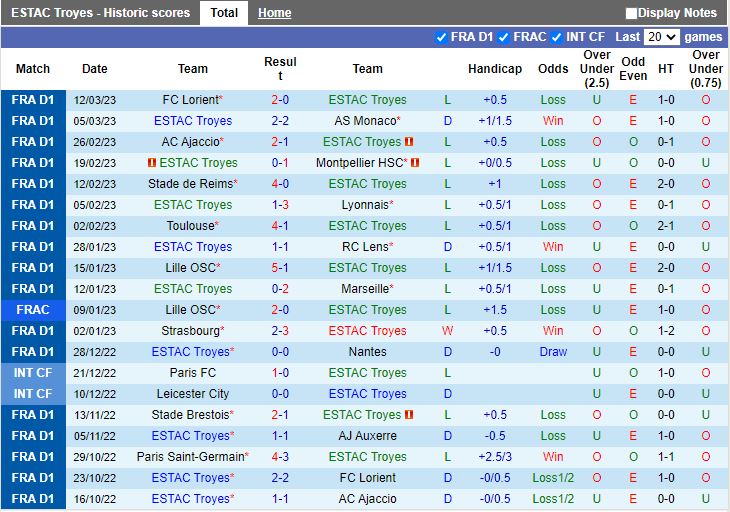
Task: Click Loss1/2 odds in the FC Lorient 23/10/22 row
Action: pos(553,477)
